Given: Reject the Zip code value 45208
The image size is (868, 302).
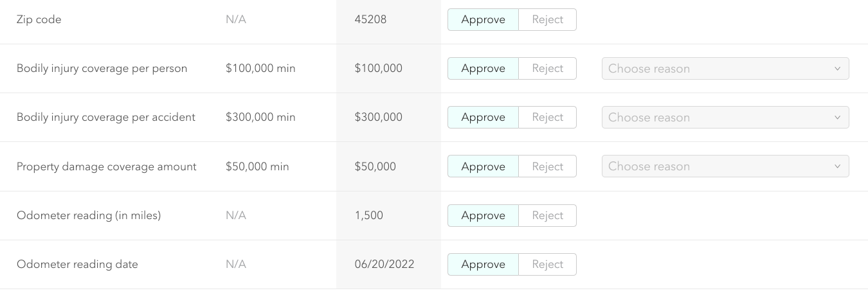Looking at the screenshot, I should tap(547, 19).
